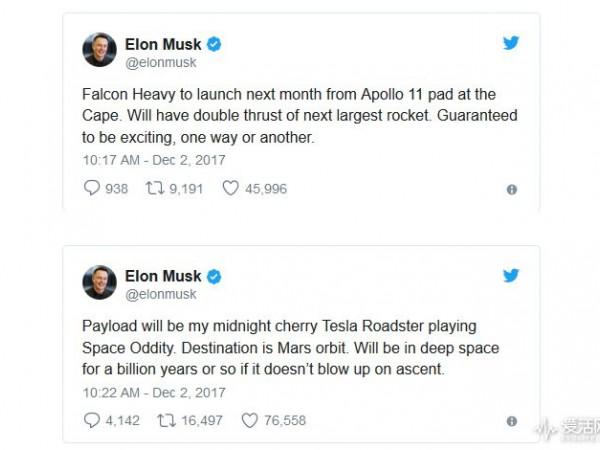The image size is (600, 450).
Task: Click the Twitter bird icon in first tweet
Action: (x=511, y=43)
